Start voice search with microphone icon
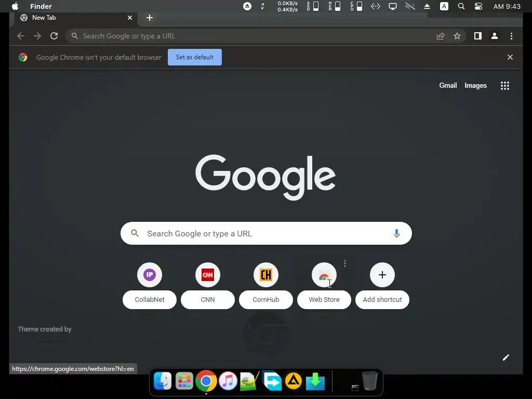The image size is (532, 399). (x=396, y=233)
